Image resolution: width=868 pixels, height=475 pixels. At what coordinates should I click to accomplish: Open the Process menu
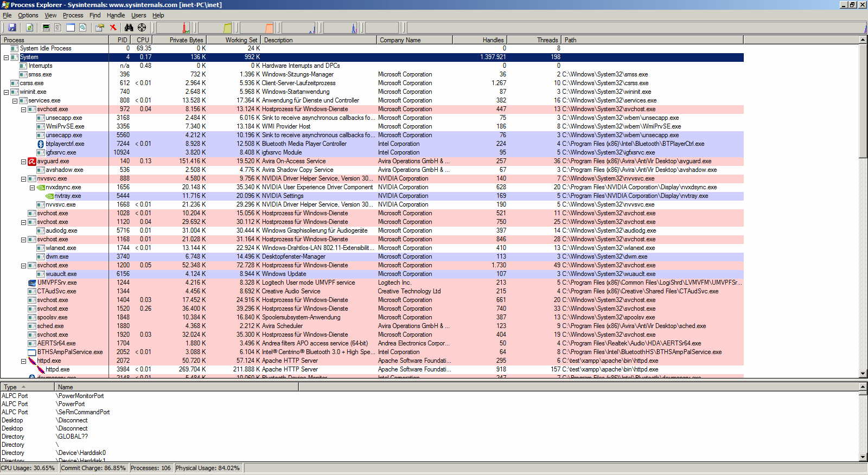[x=73, y=15]
